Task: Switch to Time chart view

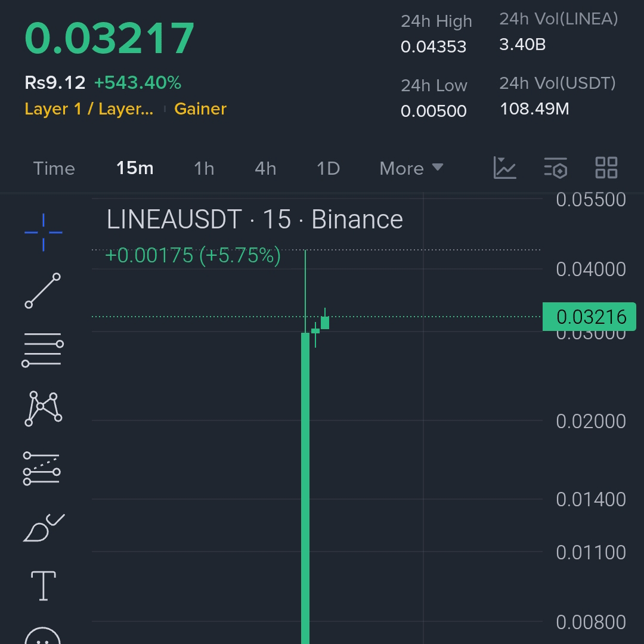Action: click(54, 168)
